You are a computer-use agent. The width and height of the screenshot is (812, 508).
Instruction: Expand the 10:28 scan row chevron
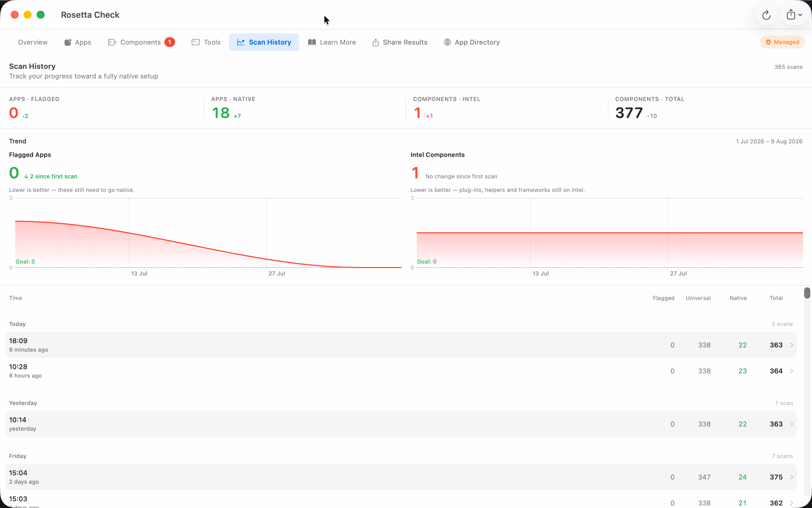pos(791,371)
